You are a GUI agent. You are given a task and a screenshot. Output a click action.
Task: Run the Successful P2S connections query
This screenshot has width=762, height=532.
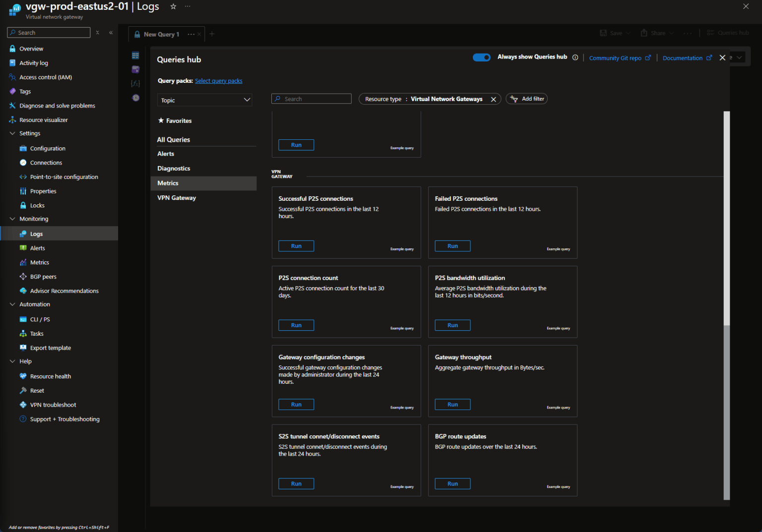click(296, 246)
